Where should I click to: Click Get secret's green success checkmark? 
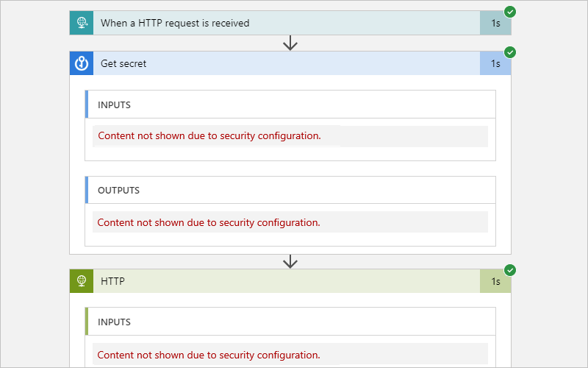click(x=510, y=52)
